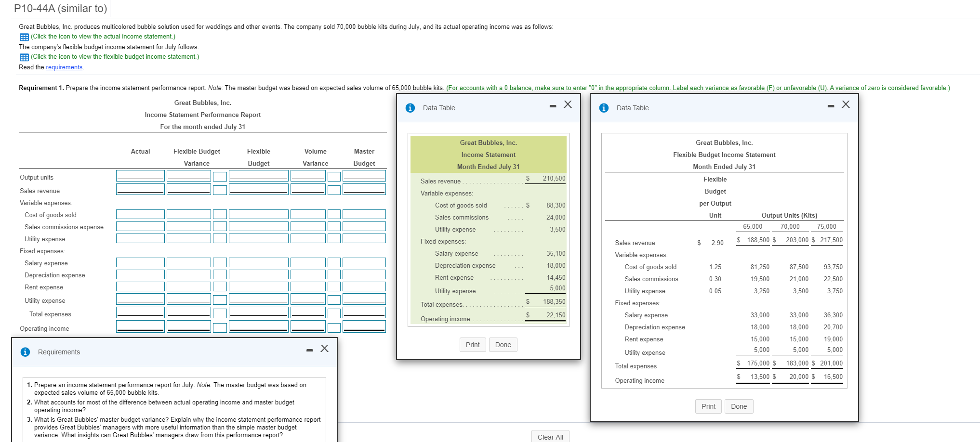Click the '2.90' per-unit sales price
The image size is (980, 442).
click(717, 243)
